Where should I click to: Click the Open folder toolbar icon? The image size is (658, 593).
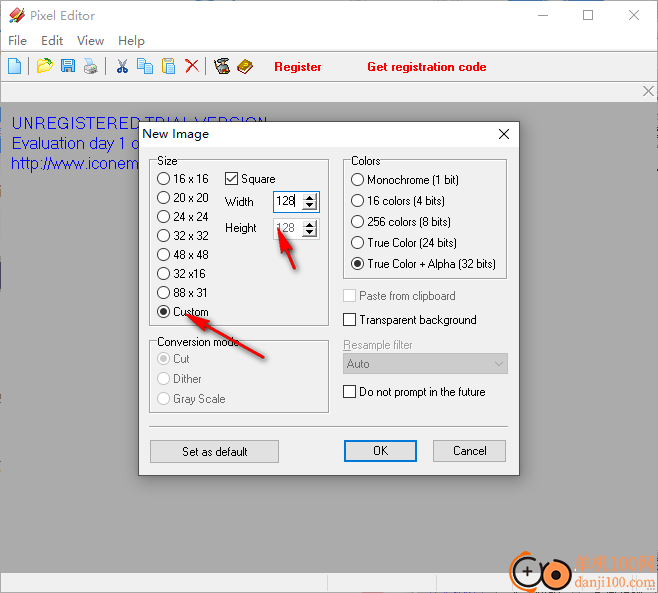(44, 66)
